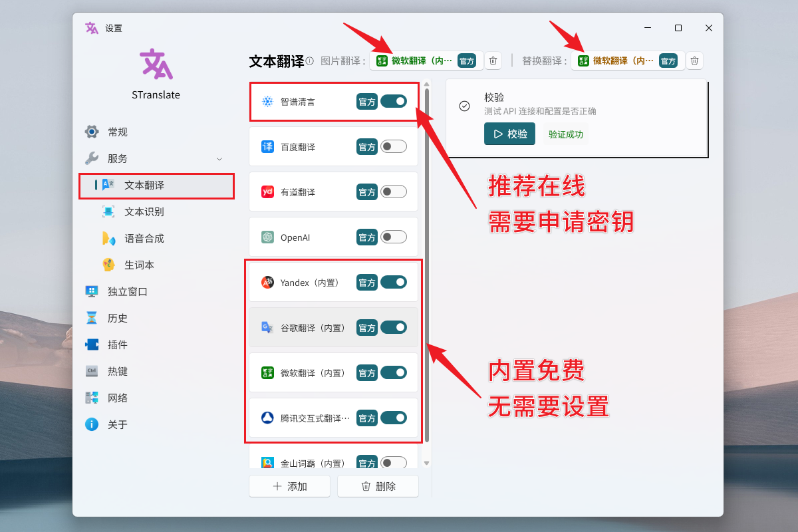798x532 pixels.
Task: Click the 有道翻译 service icon
Action: [267, 192]
